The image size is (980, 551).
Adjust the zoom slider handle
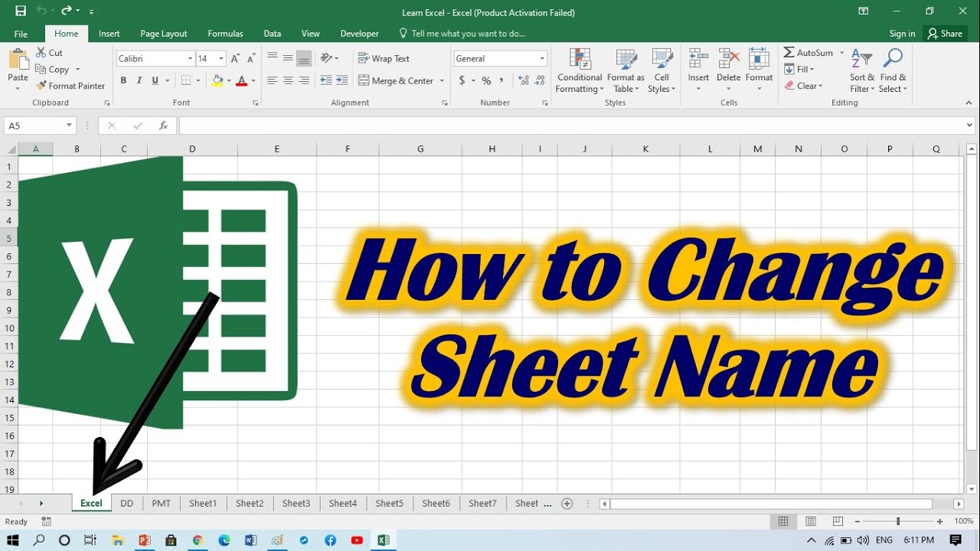(898, 521)
